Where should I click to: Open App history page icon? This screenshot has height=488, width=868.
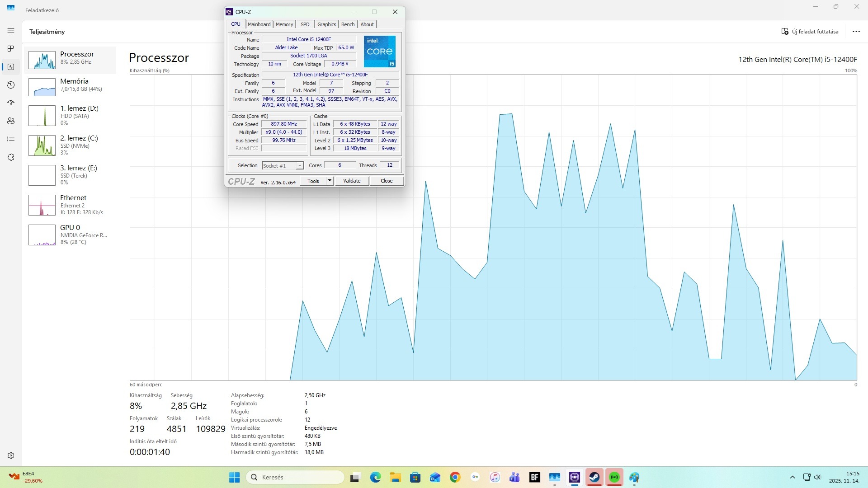pyautogui.click(x=11, y=85)
